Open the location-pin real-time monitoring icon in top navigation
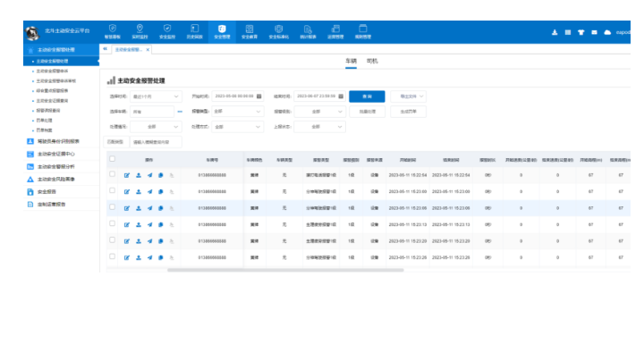 (x=140, y=31)
